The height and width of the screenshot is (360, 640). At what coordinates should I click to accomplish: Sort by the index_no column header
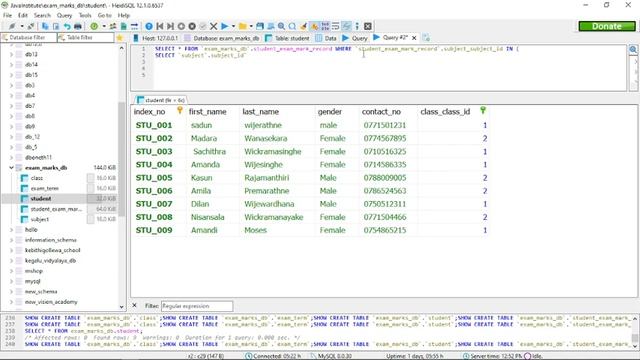point(158,111)
